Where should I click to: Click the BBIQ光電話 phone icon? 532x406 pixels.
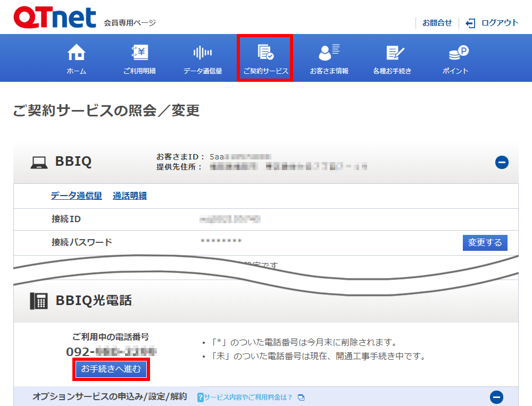(x=39, y=301)
